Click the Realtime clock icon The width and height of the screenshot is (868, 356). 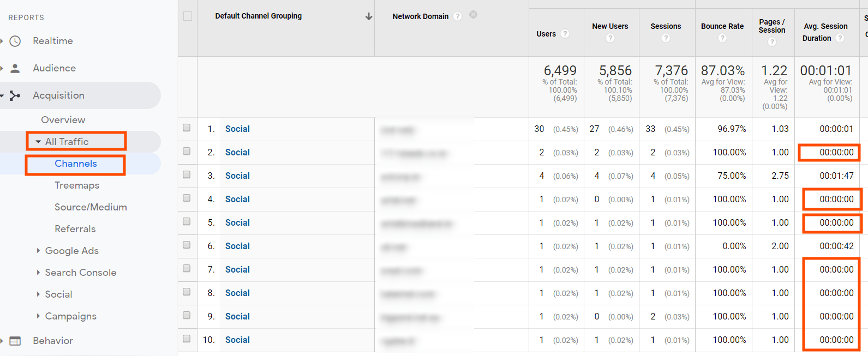click(x=16, y=40)
